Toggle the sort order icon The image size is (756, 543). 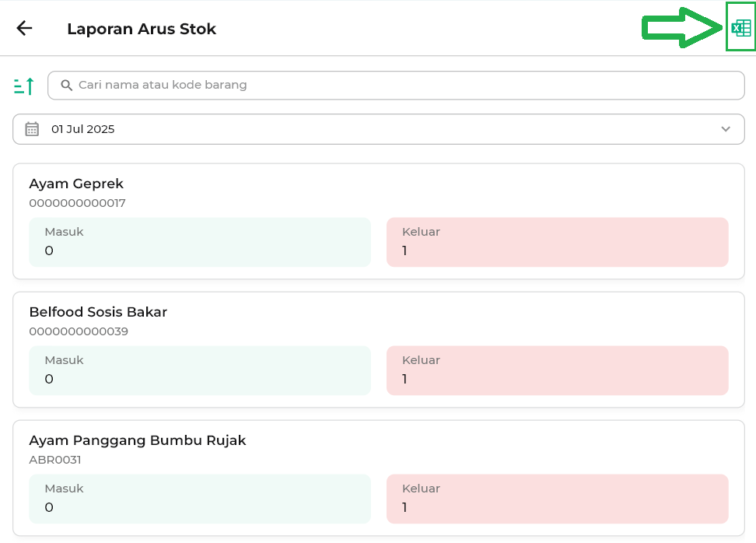(x=24, y=86)
